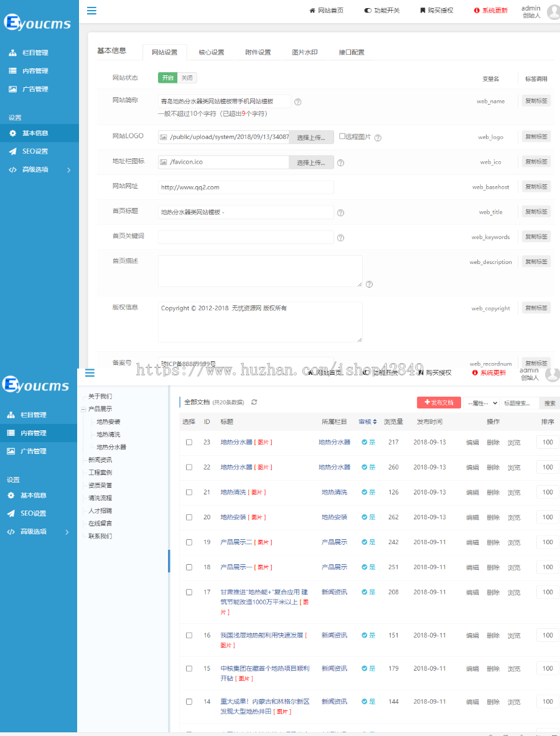Click the audit check icon for document ID 23

tap(365, 442)
